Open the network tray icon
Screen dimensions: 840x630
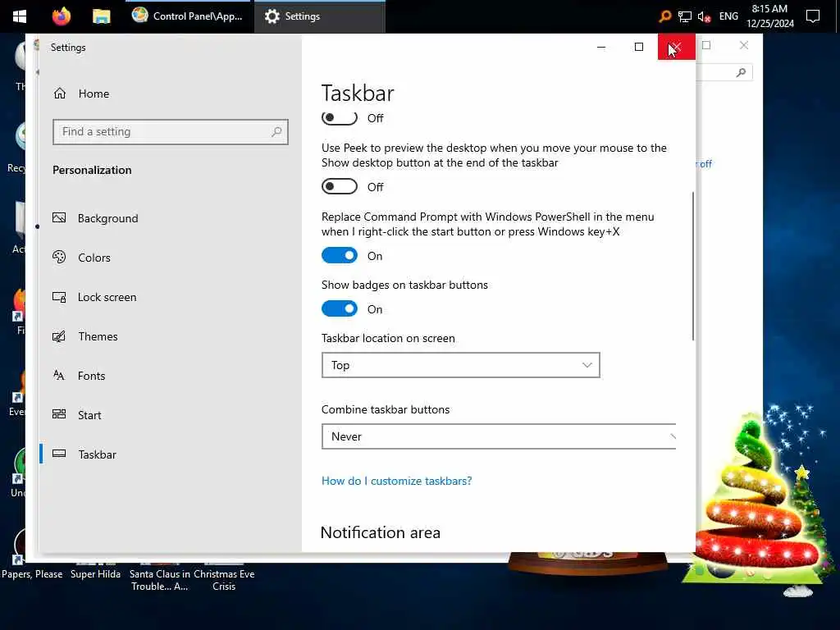tap(685, 16)
